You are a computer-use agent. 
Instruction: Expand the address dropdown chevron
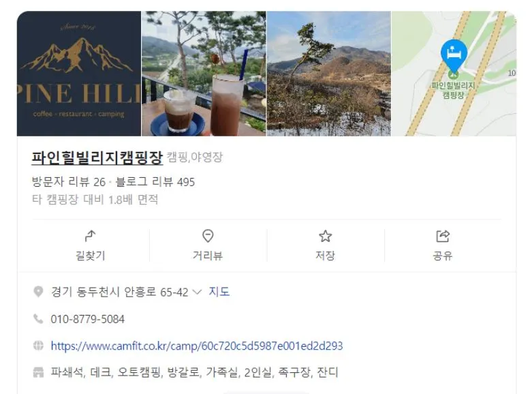[197, 292]
